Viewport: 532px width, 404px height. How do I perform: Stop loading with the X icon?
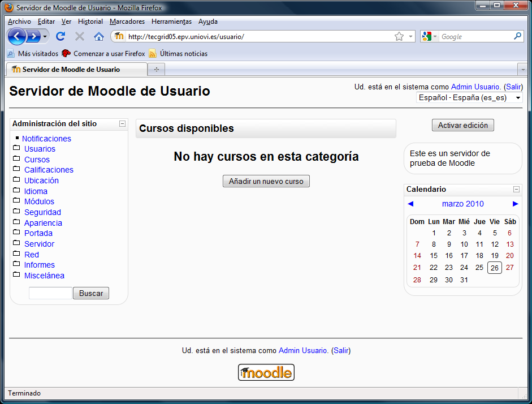(x=79, y=36)
